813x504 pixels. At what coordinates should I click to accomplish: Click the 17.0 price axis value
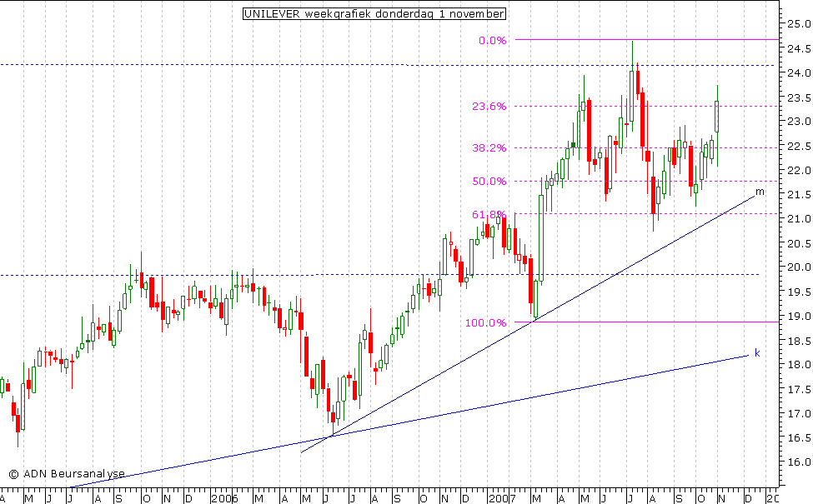click(799, 414)
